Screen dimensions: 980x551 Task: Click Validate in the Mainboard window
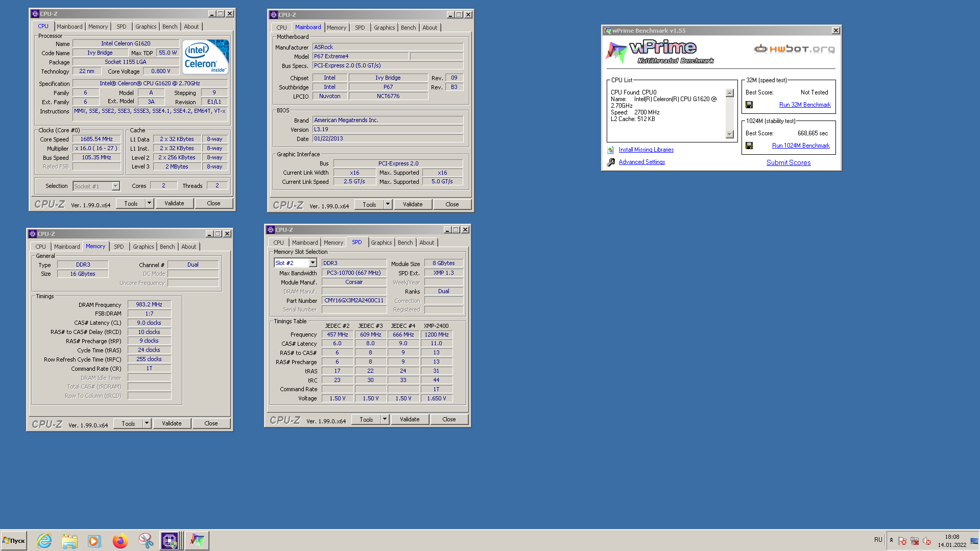tap(413, 204)
